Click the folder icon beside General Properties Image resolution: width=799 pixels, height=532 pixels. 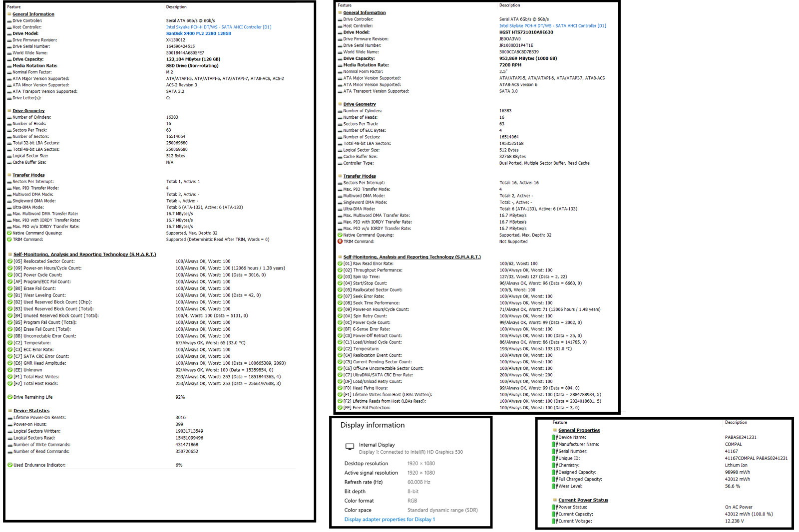pos(555,430)
